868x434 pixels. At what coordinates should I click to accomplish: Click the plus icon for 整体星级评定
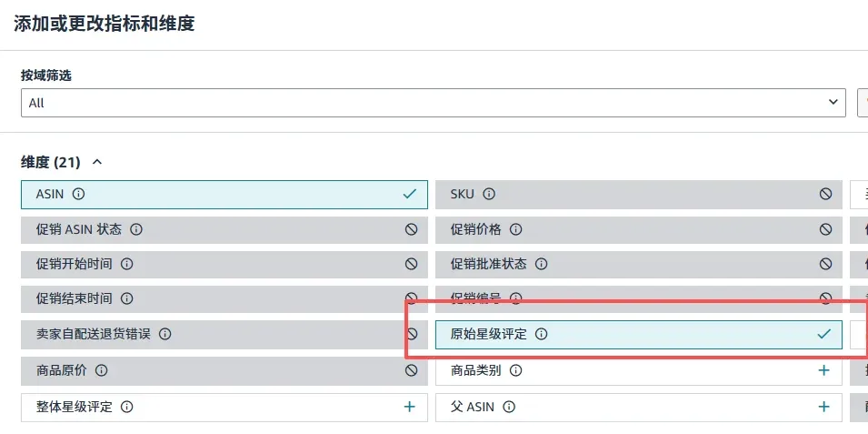410,407
